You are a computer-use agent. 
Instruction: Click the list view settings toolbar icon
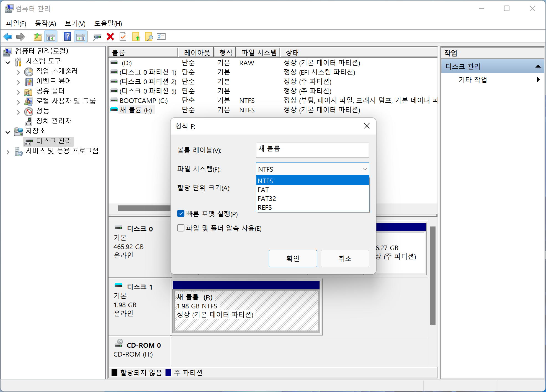(161, 37)
